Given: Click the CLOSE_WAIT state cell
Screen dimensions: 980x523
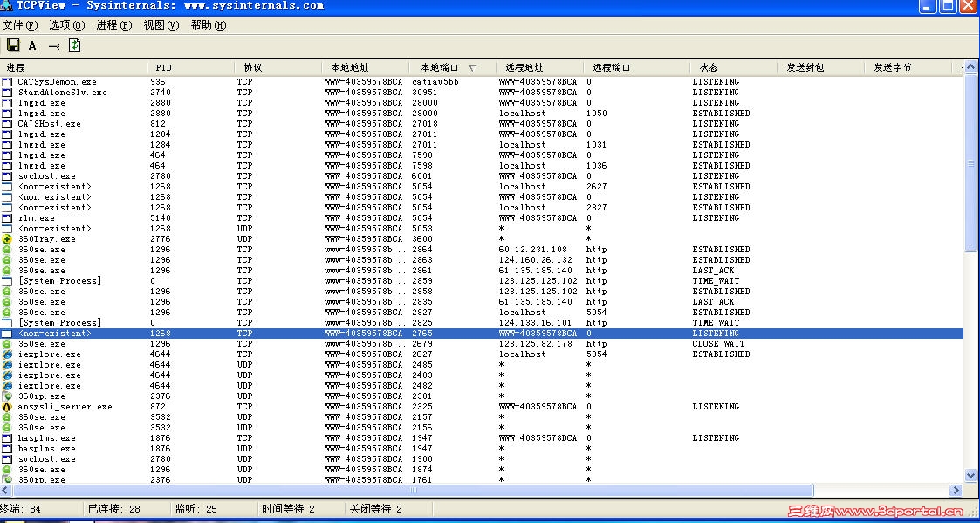Looking at the screenshot, I should pyautogui.click(x=719, y=344).
